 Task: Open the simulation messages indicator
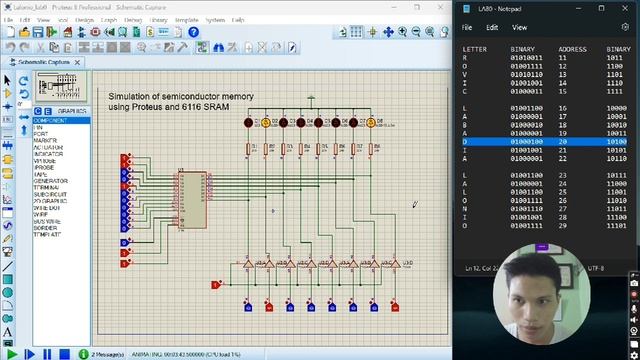tap(83, 354)
